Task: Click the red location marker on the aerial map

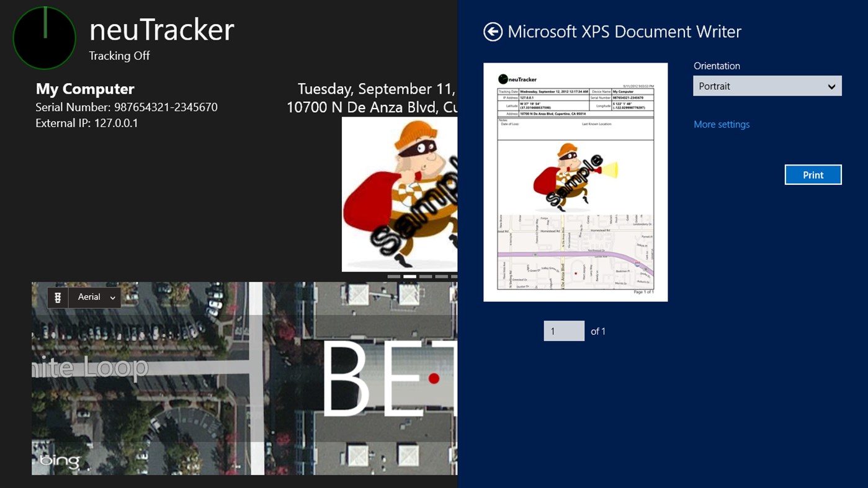Action: click(x=434, y=378)
